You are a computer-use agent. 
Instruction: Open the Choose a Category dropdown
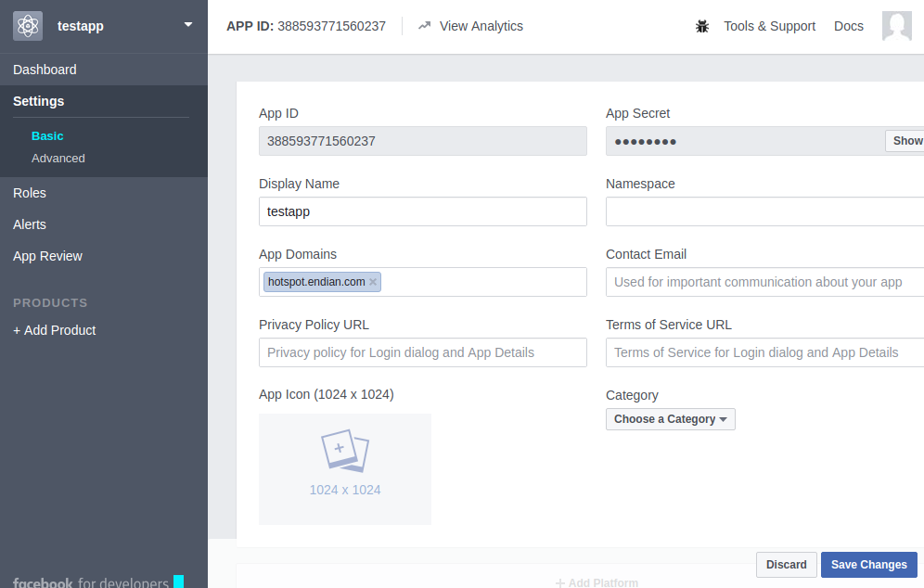coord(670,419)
